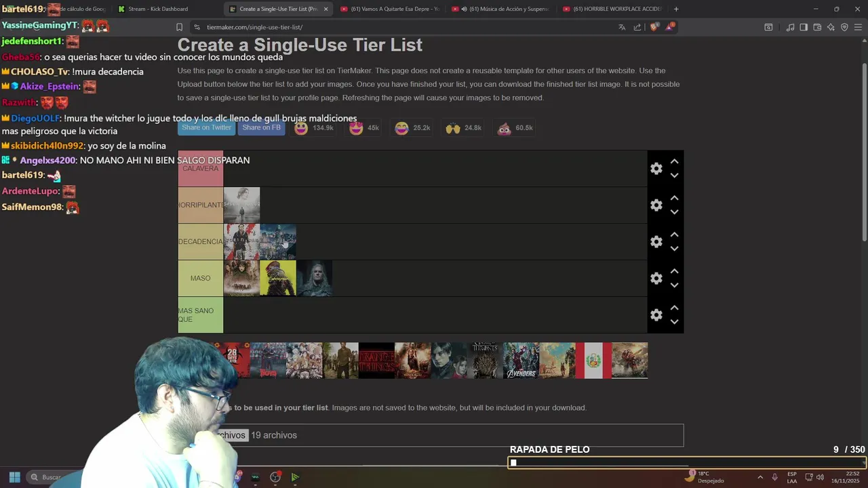
Task: Switch to HORRIBLE WORKPLACE ACCIDENT tab
Action: tap(612, 9)
